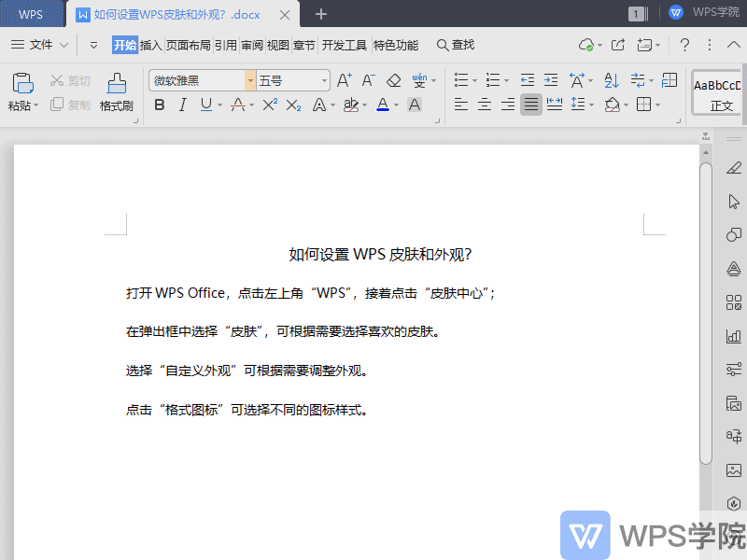747x560 pixels.
Task: Switch to the Review (审阅) tab
Action: click(x=252, y=45)
